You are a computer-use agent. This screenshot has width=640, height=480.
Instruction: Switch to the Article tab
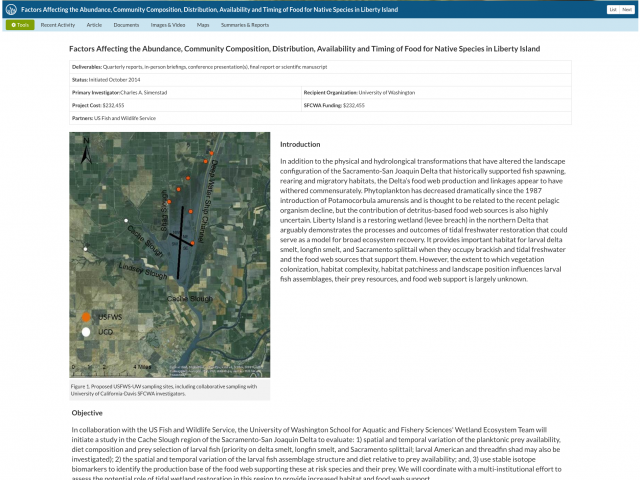click(94, 25)
